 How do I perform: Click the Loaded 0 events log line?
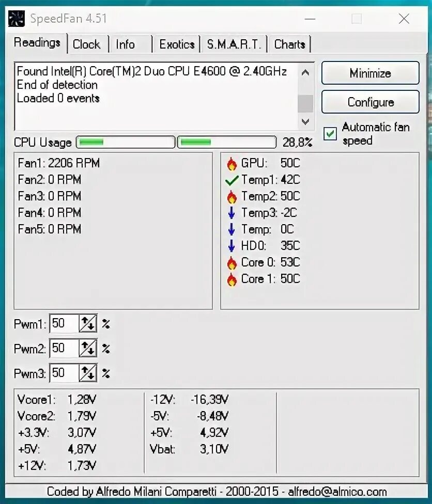[58, 98]
